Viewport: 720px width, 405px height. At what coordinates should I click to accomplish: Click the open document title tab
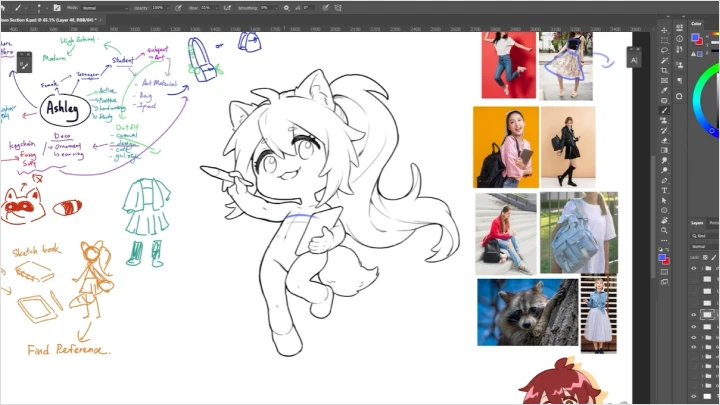pyautogui.click(x=55, y=20)
